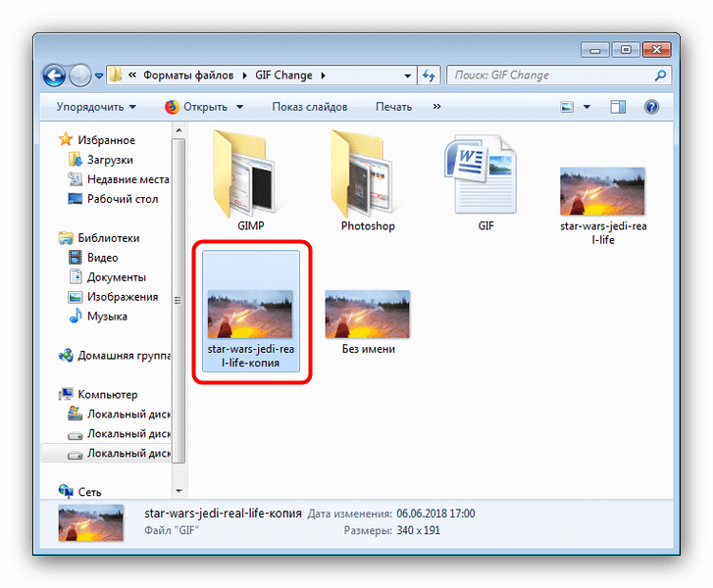Click the film icon beside 'Видео'
713x588 pixels.
76,258
